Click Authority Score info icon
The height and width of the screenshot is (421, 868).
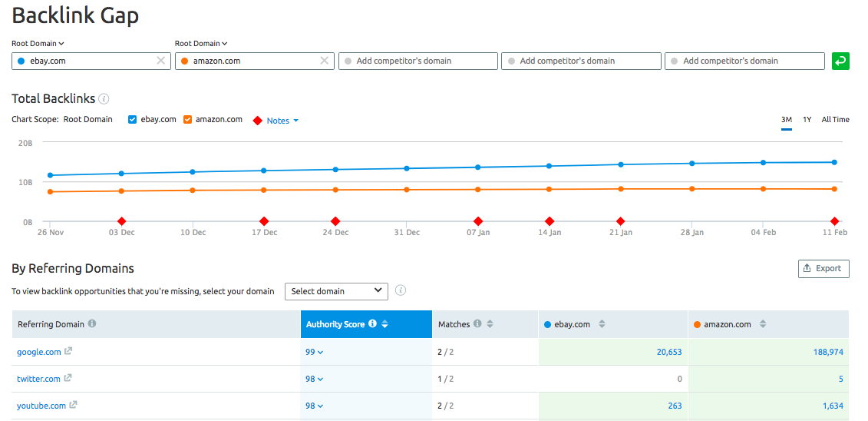[x=372, y=323]
